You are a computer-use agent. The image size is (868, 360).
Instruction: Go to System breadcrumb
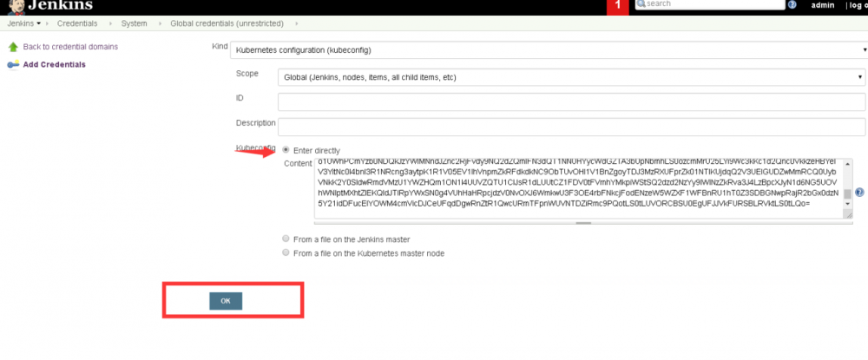pos(134,23)
